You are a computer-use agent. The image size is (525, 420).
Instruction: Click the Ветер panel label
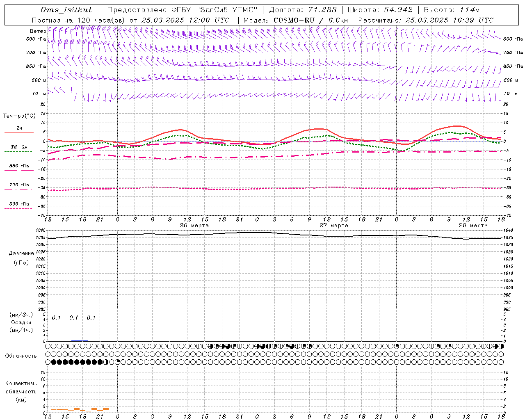[38, 31]
